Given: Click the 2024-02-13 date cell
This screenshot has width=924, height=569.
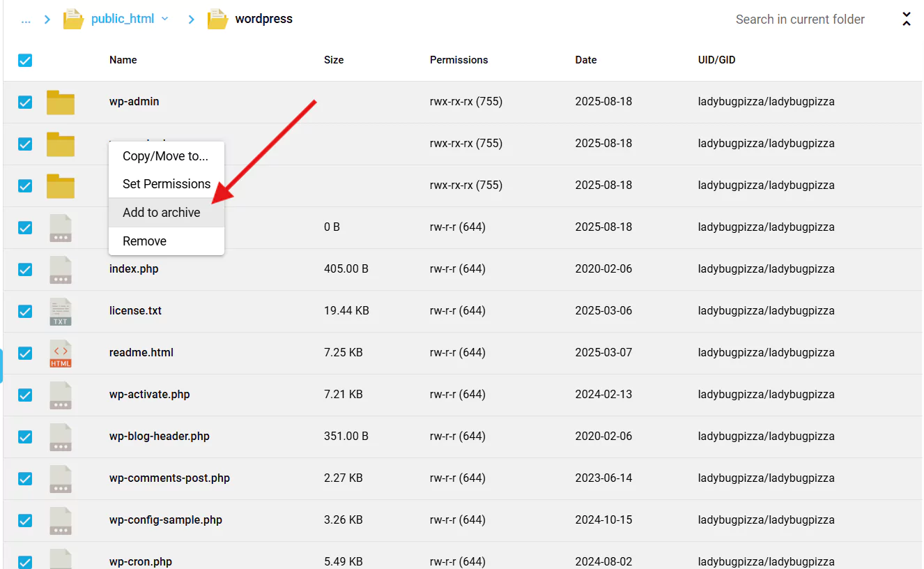Looking at the screenshot, I should tap(603, 395).
